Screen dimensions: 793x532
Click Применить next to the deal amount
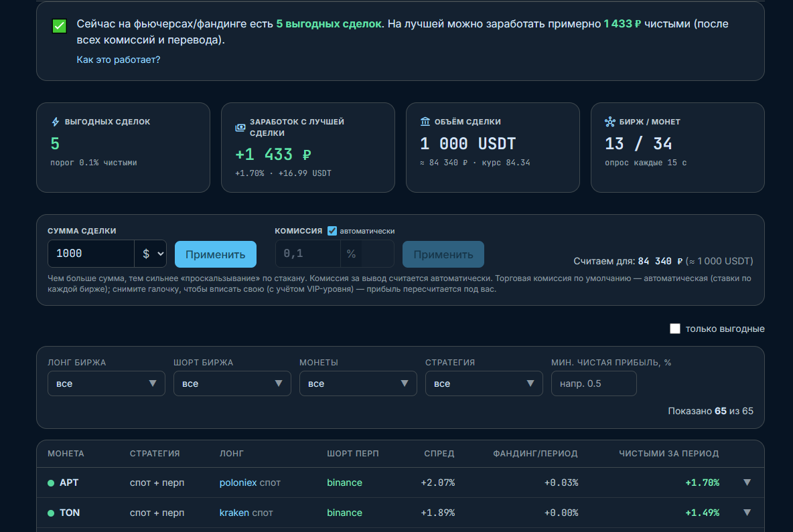tap(216, 254)
